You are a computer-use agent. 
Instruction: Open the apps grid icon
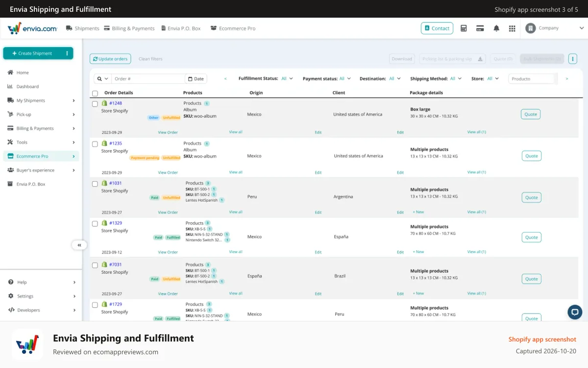point(512,28)
